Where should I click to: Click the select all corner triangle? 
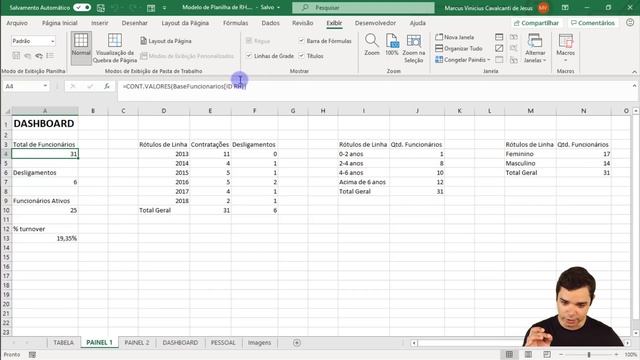pyautogui.click(x=7, y=111)
